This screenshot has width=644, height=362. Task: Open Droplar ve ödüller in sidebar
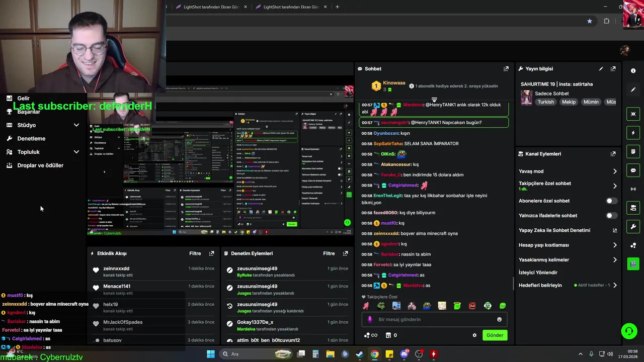(40, 165)
